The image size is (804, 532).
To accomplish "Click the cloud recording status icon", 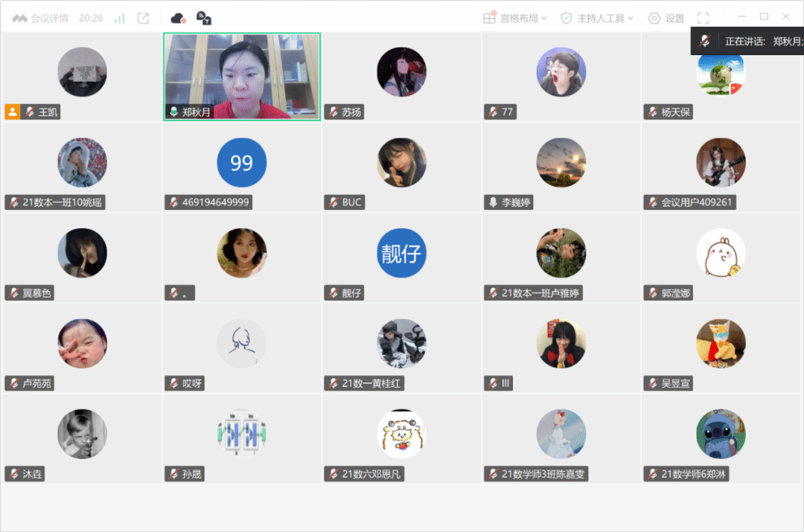I will coord(178,18).
